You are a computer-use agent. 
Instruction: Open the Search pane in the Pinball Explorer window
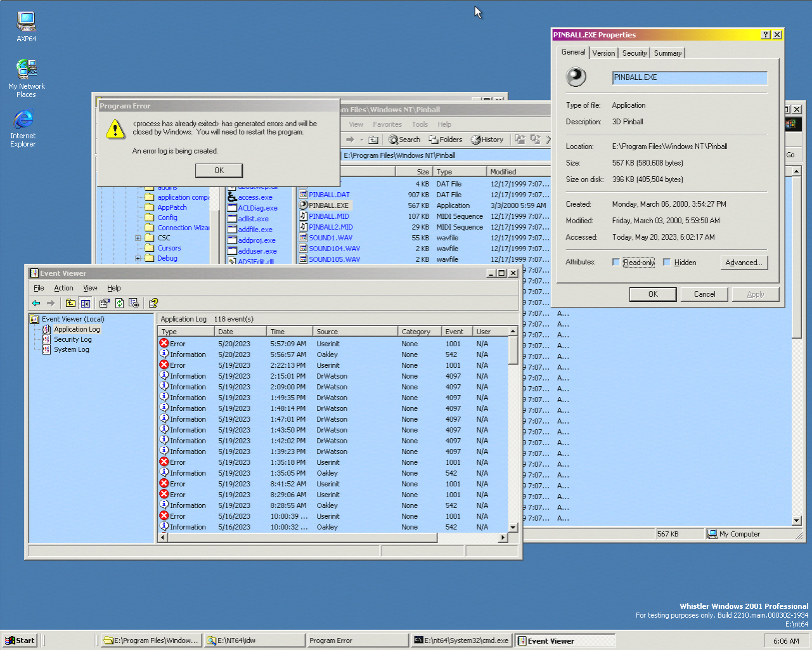(x=404, y=140)
